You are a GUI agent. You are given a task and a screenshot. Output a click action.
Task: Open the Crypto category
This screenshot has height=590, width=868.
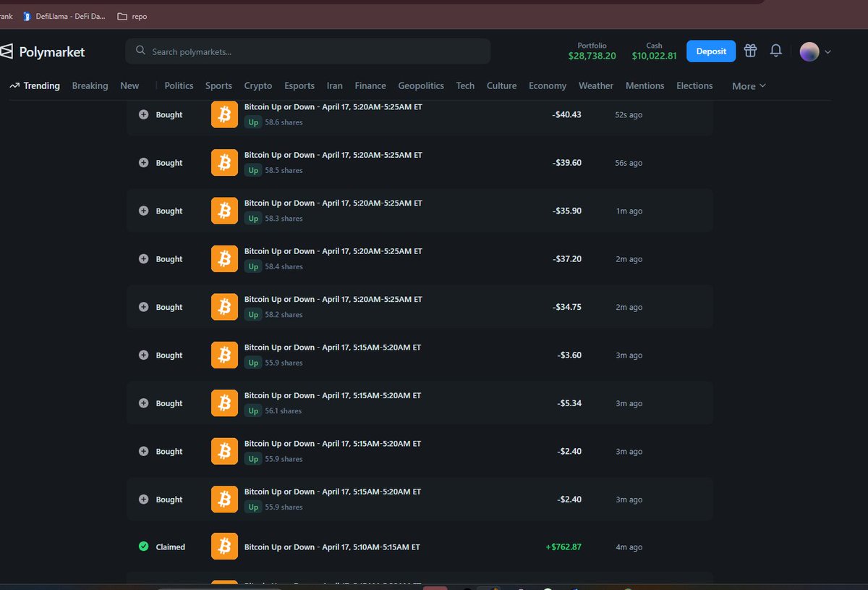click(258, 85)
